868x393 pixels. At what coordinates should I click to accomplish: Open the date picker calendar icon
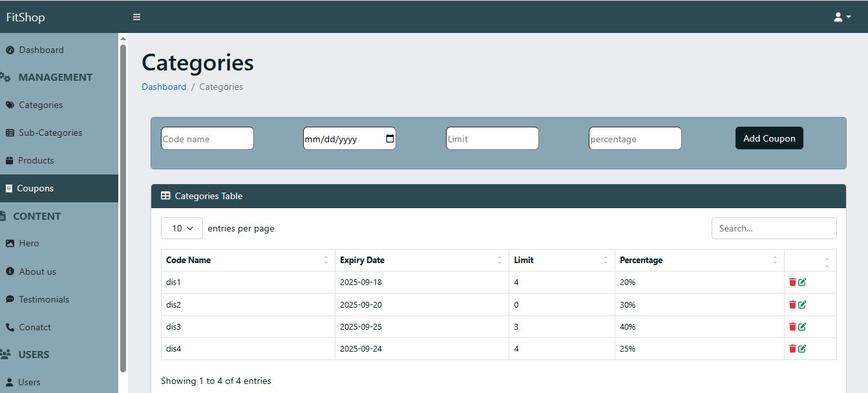[390, 138]
